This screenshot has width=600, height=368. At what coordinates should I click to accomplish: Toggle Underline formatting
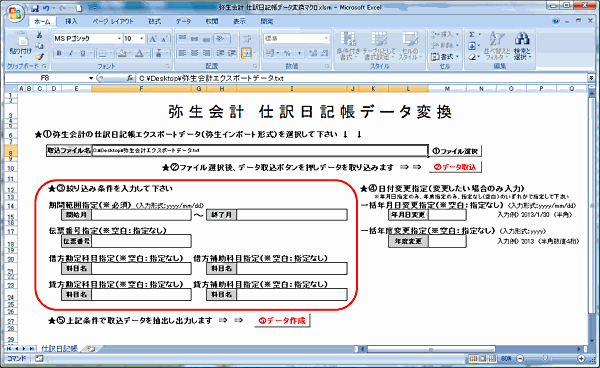point(83,53)
